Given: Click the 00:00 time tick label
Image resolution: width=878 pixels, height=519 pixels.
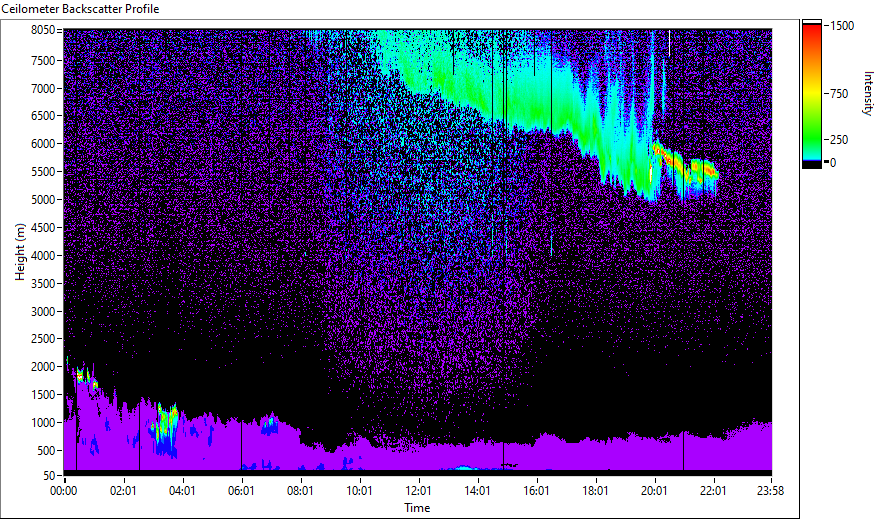Looking at the screenshot, I should (64, 491).
